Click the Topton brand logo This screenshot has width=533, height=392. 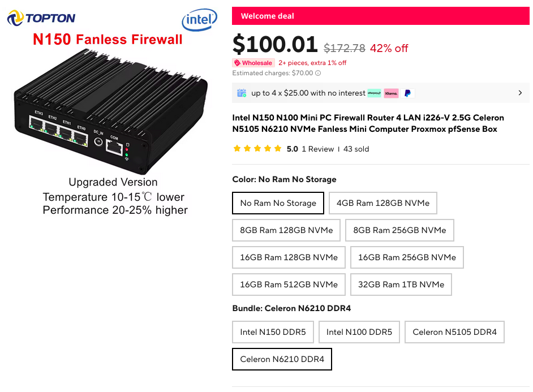(41, 19)
